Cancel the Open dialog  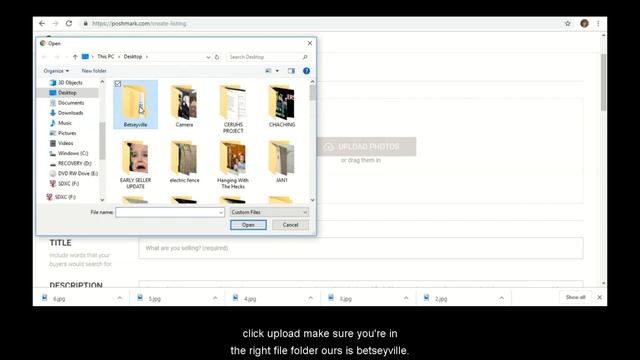(290, 225)
